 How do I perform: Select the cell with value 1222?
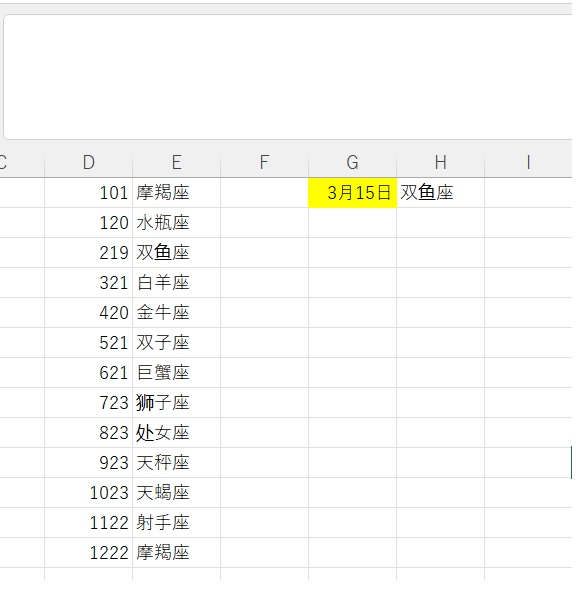pyautogui.click(x=89, y=553)
